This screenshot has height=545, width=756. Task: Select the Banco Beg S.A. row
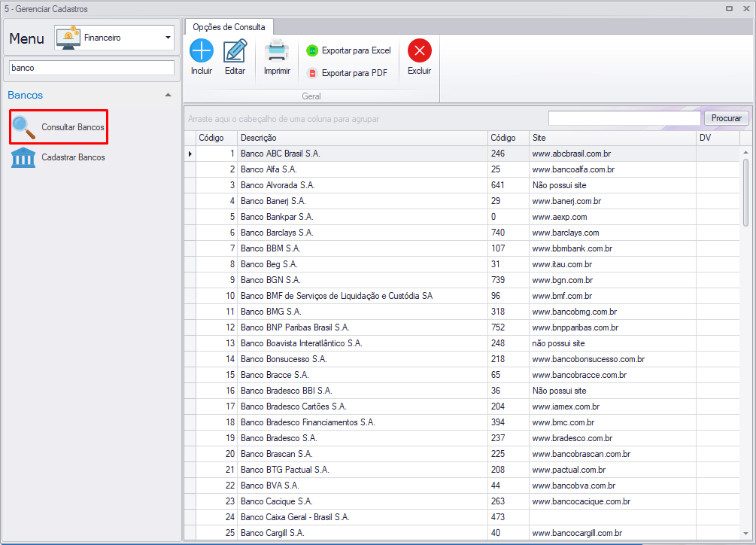(x=462, y=264)
